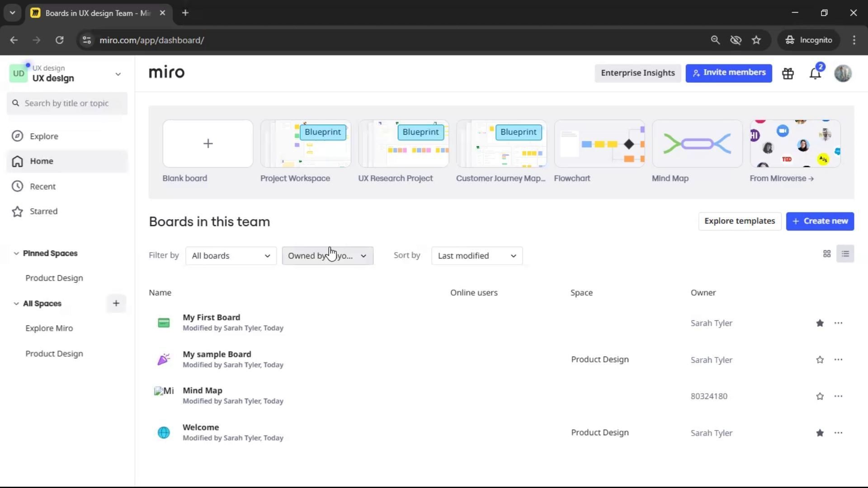Click Create new button
The height and width of the screenshot is (488, 868).
point(820,221)
